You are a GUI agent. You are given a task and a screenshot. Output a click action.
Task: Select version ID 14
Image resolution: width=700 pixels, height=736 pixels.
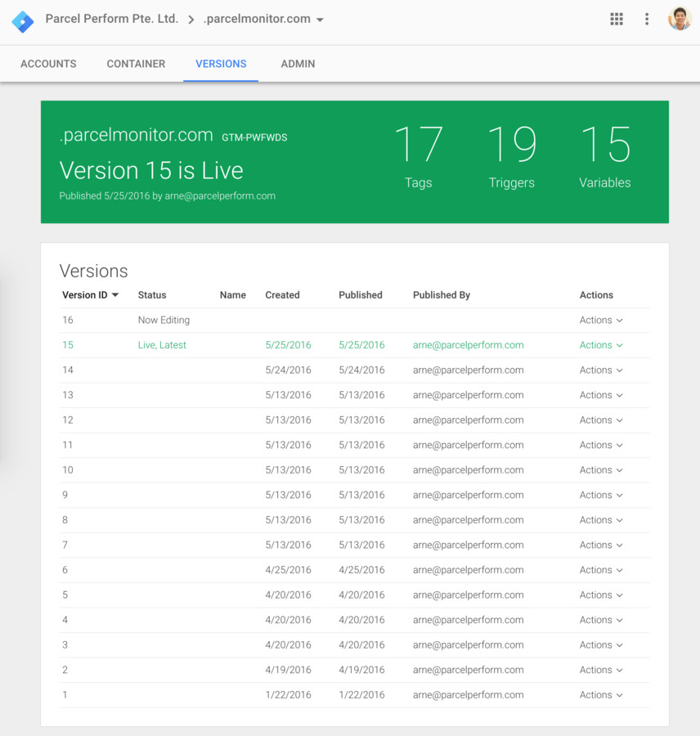(x=68, y=370)
